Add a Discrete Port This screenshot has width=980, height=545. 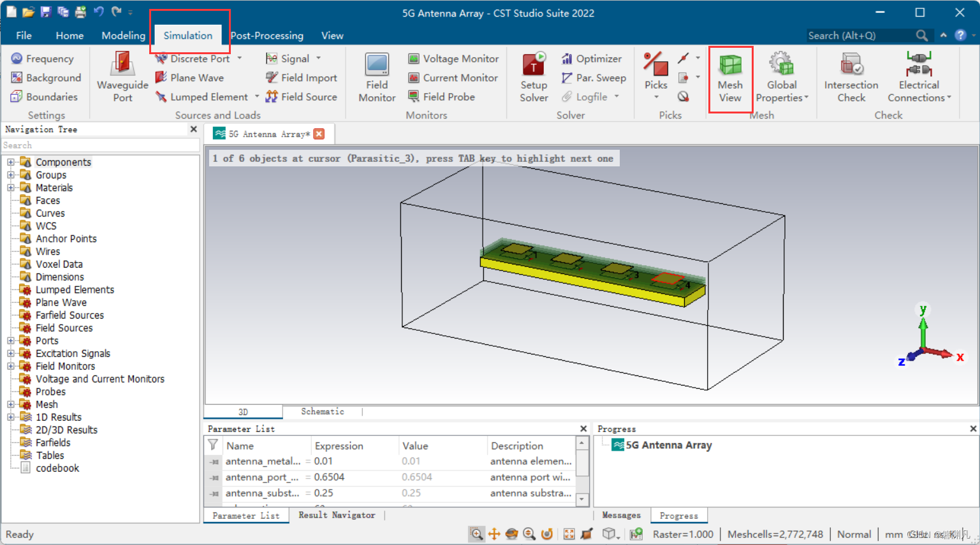coord(193,59)
